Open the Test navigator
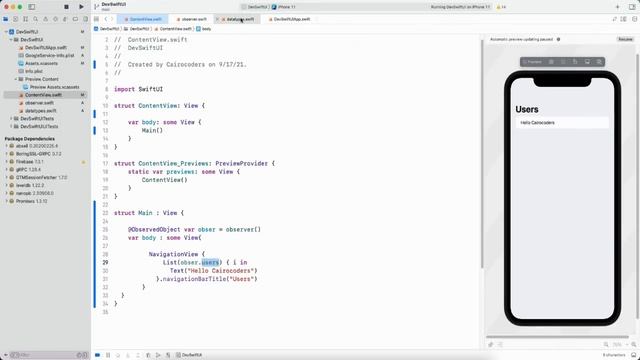 point(56,19)
